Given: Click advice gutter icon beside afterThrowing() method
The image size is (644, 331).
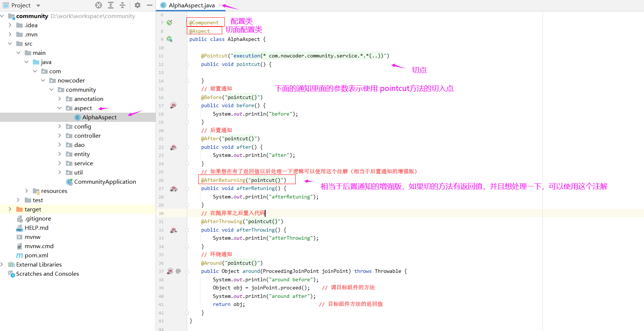Looking at the screenshot, I should pos(174,230).
